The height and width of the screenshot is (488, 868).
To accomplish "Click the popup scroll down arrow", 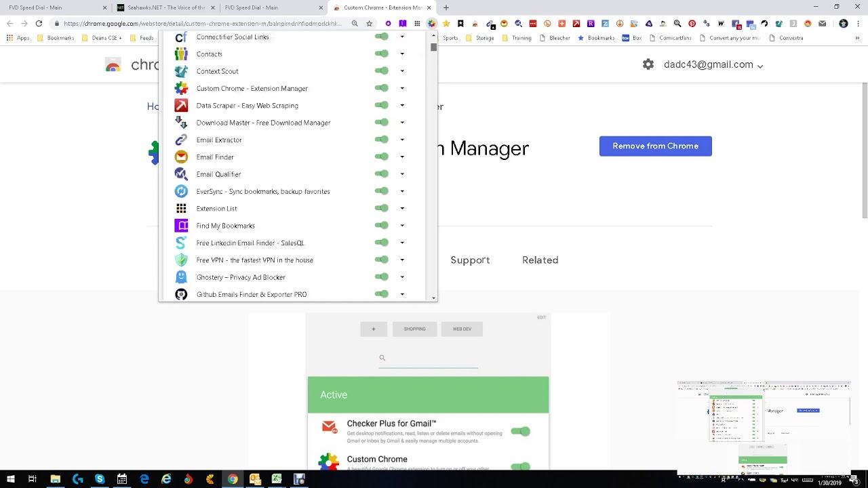I will coord(433,298).
